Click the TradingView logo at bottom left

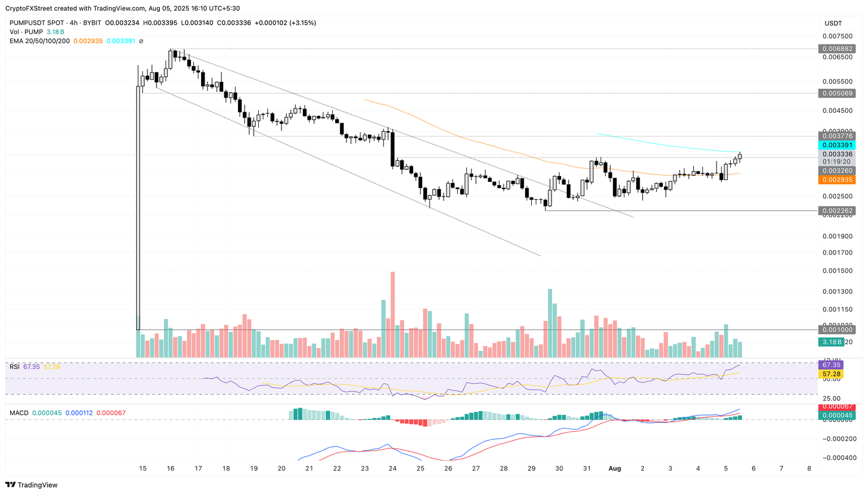(x=32, y=485)
